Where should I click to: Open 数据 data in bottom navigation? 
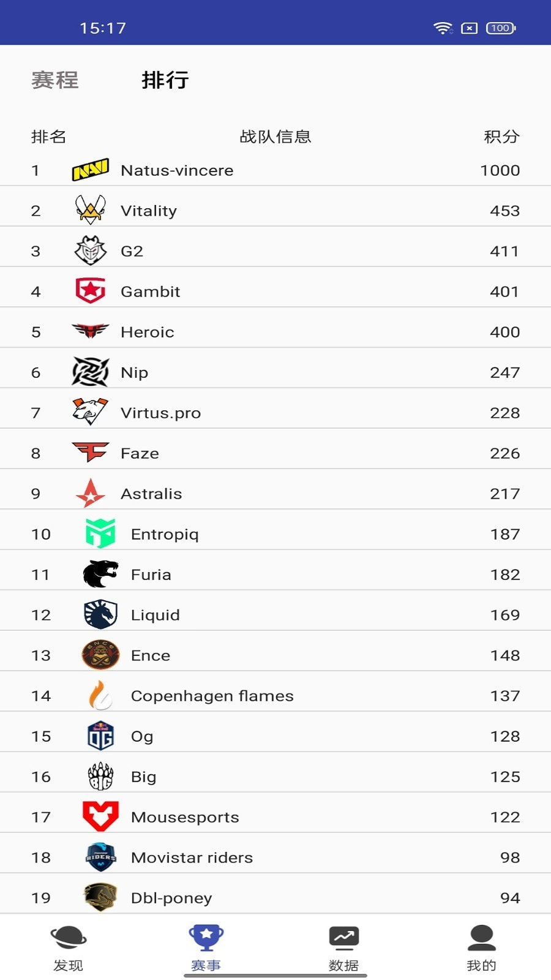click(x=343, y=948)
